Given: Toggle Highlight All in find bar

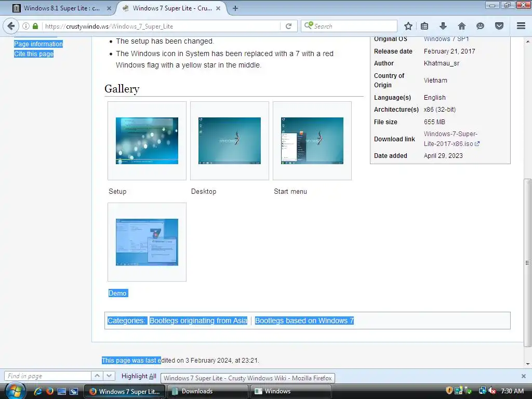Looking at the screenshot, I should click(139, 376).
